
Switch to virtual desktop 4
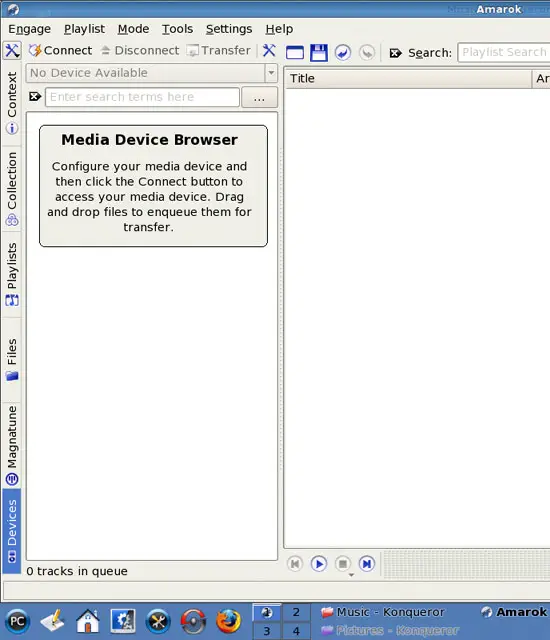point(296,631)
